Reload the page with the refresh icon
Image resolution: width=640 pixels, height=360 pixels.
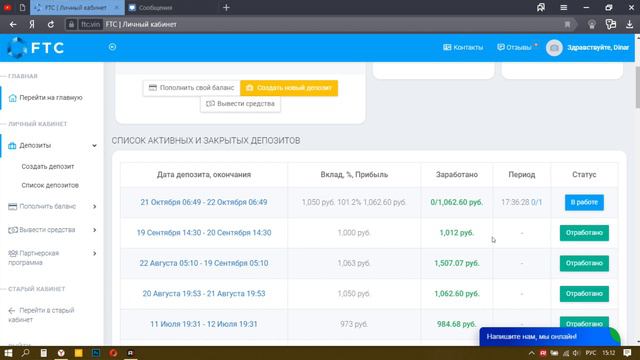(51, 24)
